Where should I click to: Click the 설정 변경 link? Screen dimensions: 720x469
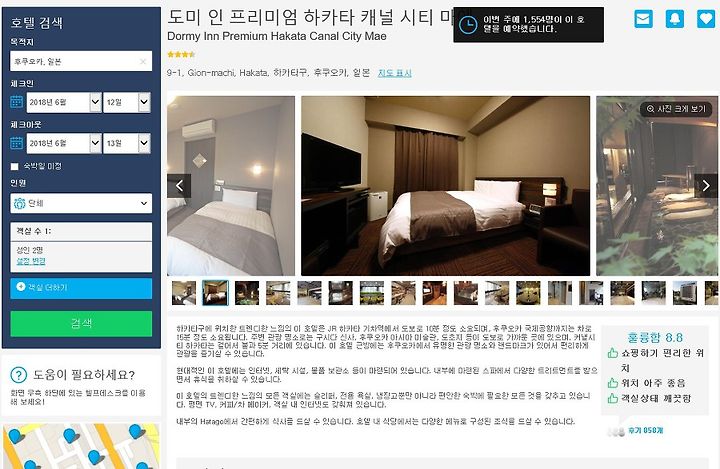click(x=31, y=261)
